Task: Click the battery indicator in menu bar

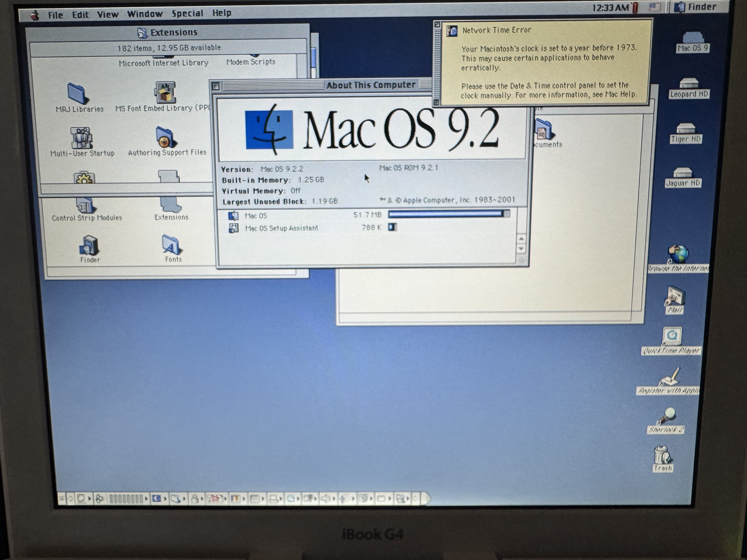Action: (635, 8)
